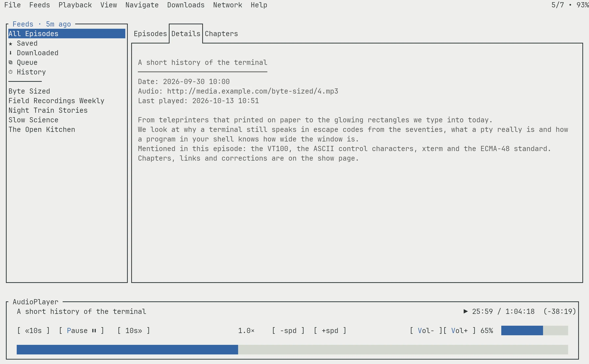This screenshot has width=589, height=364.
Task: Click the star icon beside Saved
Action: [x=11, y=43]
